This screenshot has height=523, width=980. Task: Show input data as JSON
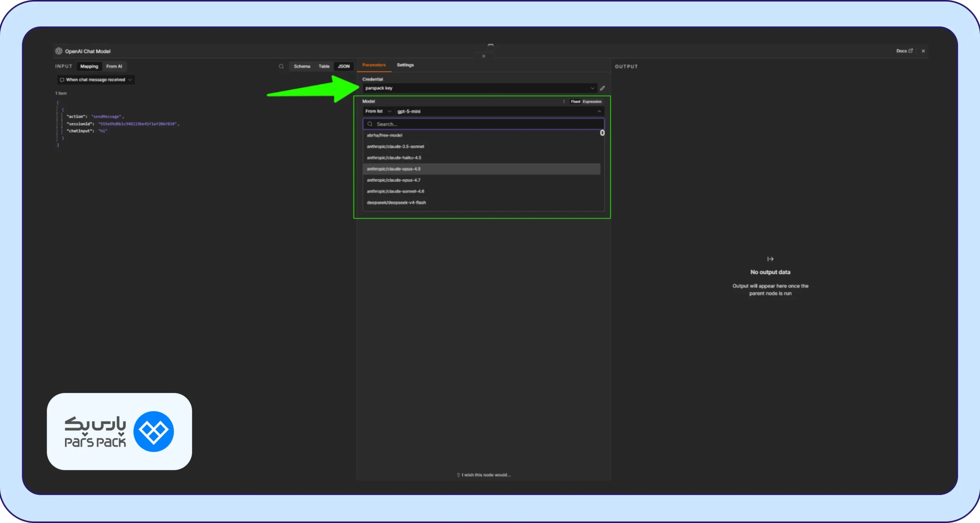pos(344,67)
